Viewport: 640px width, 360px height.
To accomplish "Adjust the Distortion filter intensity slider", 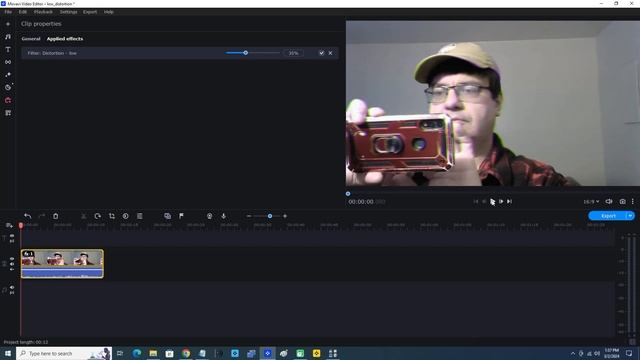I will click(x=253, y=53).
